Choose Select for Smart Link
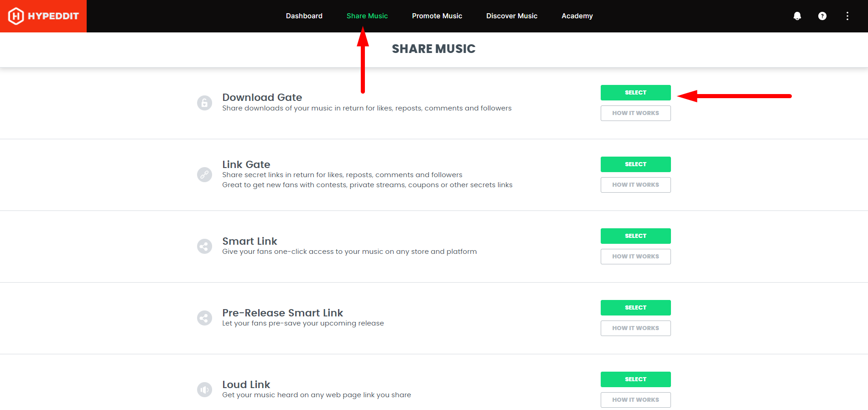This screenshot has height=410, width=868. [x=635, y=236]
